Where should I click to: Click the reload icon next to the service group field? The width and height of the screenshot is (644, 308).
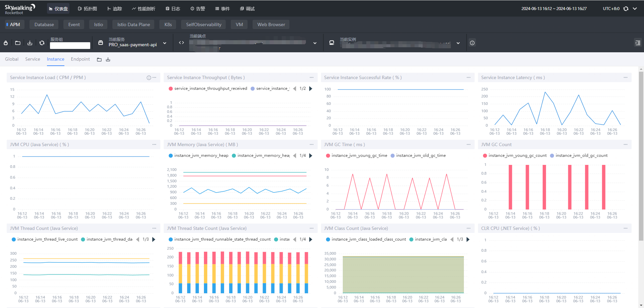[x=42, y=43]
